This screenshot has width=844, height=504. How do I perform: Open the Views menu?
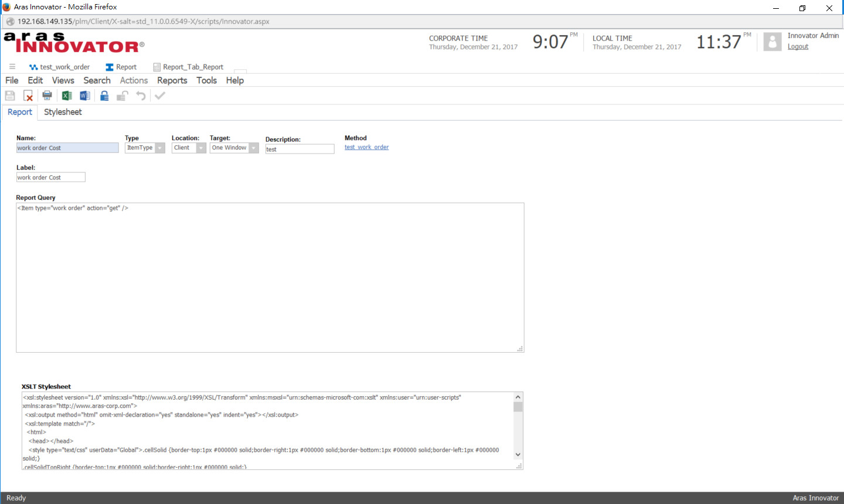[x=63, y=80]
